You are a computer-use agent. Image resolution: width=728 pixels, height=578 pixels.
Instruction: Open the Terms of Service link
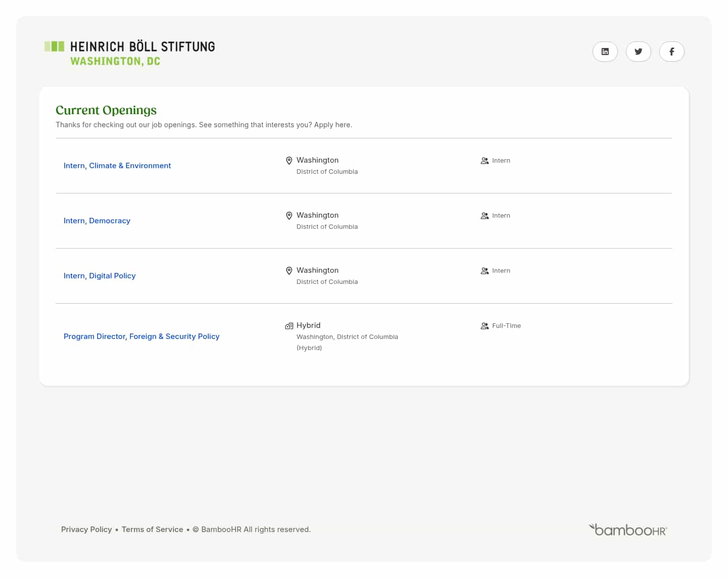152,529
